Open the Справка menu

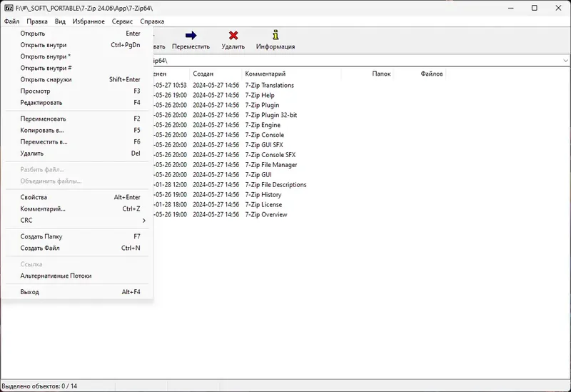(152, 21)
